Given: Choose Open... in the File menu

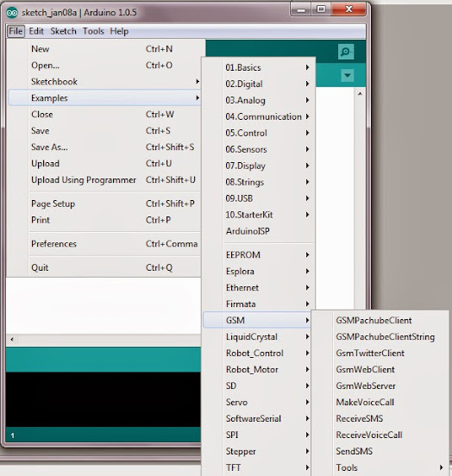Looking at the screenshot, I should pos(104,66).
